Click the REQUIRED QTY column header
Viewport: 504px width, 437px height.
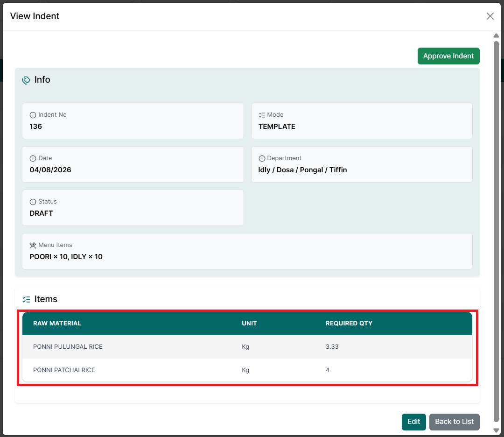tap(349, 323)
